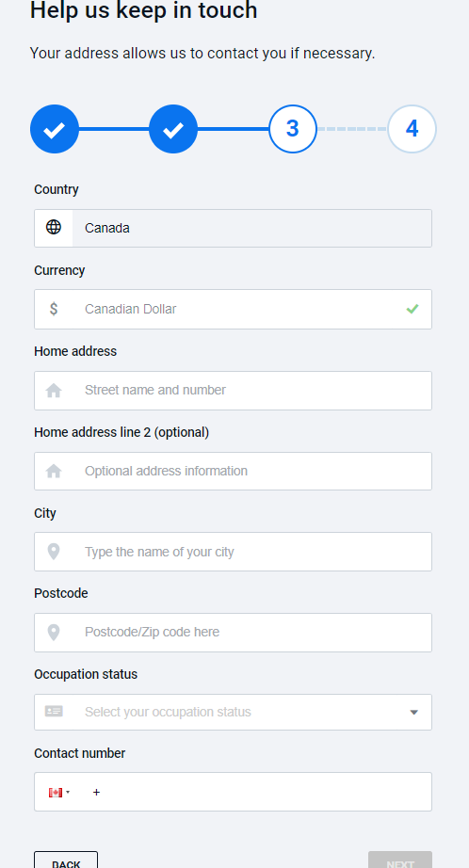Select step 3 in progress indicator
Screen dimensions: 469x868
(292, 129)
